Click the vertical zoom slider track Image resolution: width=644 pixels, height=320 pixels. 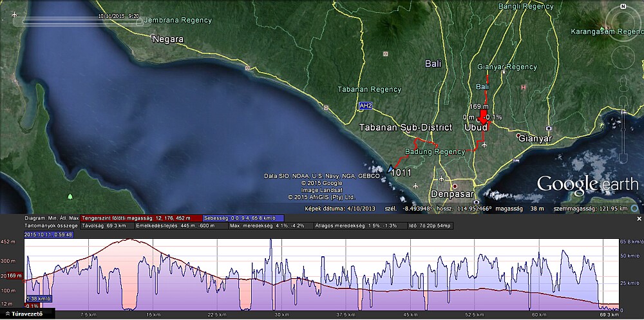pyautogui.click(x=623, y=142)
